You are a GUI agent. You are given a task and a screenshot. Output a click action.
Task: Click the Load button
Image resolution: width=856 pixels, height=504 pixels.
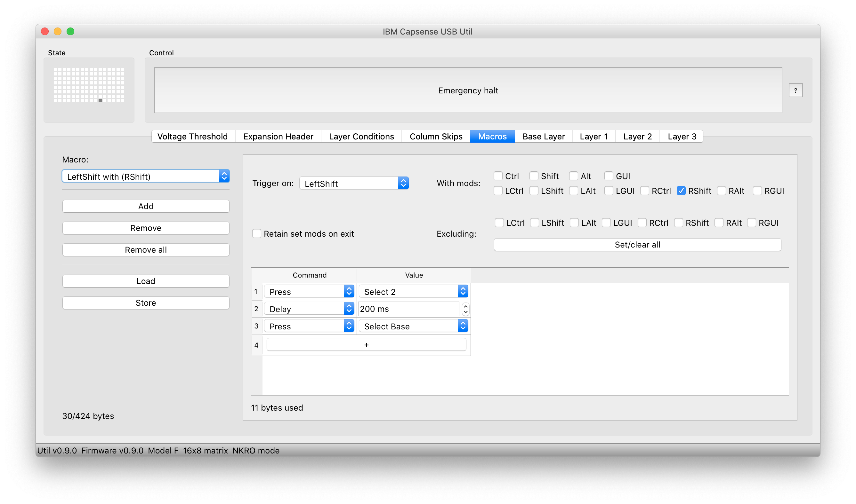pyautogui.click(x=145, y=280)
